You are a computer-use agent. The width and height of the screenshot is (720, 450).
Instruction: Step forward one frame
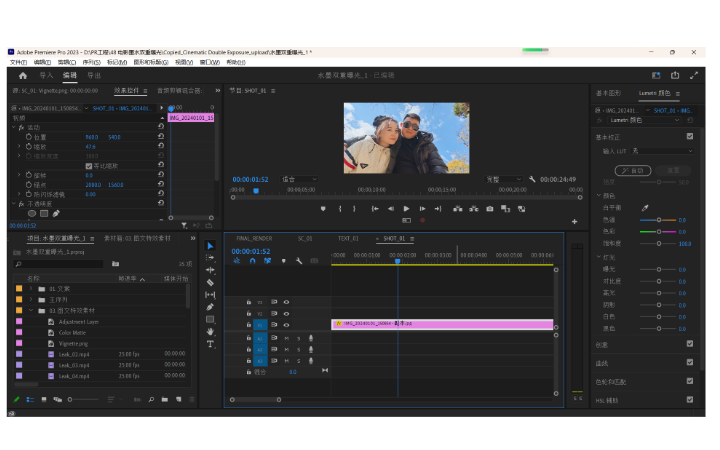click(x=422, y=209)
